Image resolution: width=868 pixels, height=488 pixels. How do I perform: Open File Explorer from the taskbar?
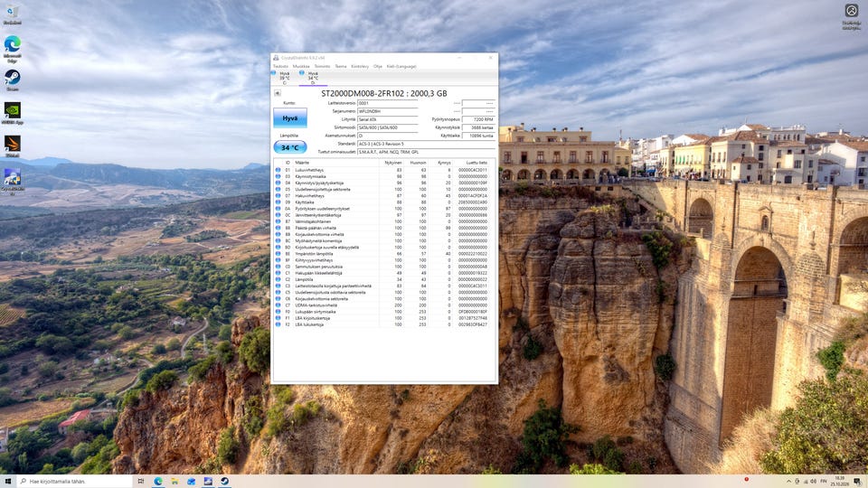(x=175, y=482)
